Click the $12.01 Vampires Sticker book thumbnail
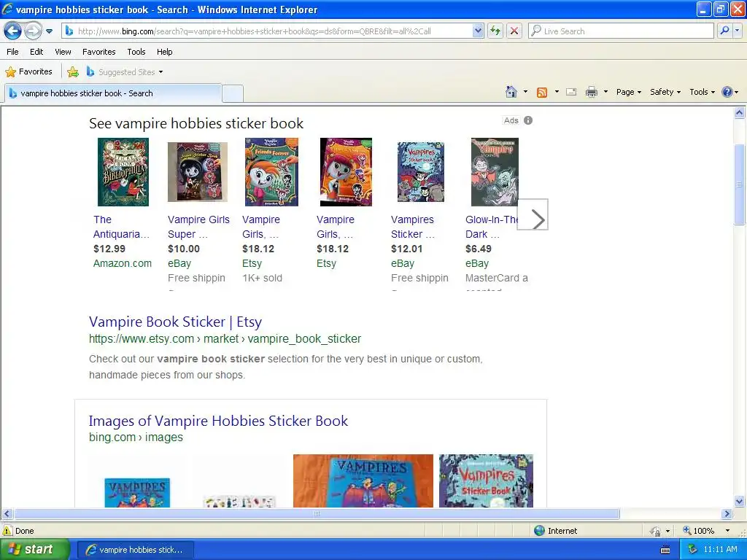This screenshot has height=560, width=747. (x=421, y=172)
